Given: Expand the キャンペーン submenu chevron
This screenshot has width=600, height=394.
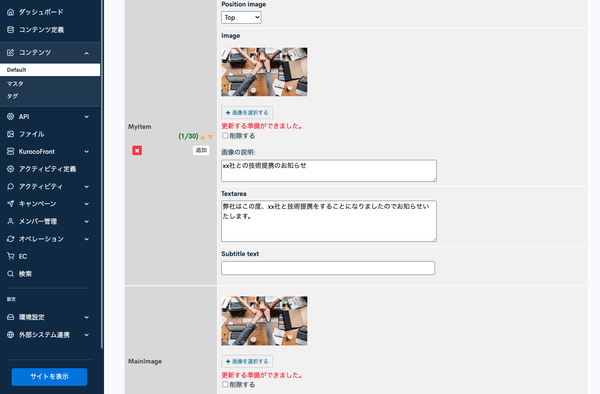Looking at the screenshot, I should pyautogui.click(x=86, y=204).
